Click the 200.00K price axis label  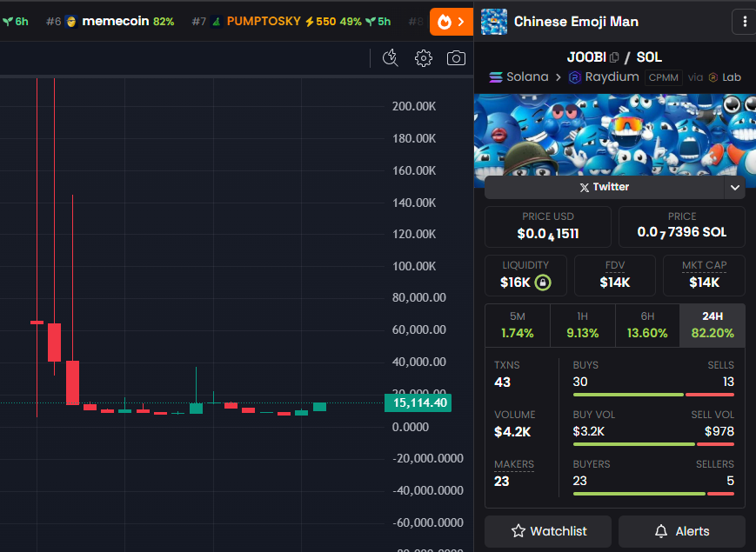coord(414,106)
